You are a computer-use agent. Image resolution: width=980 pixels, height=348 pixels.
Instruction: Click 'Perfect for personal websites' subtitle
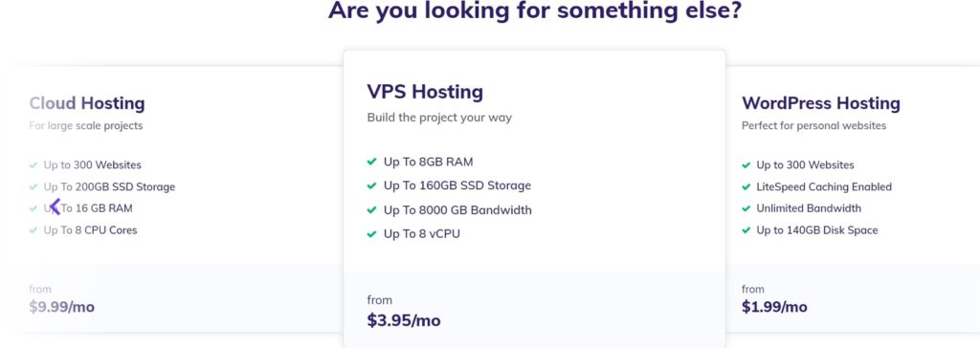coord(813,125)
